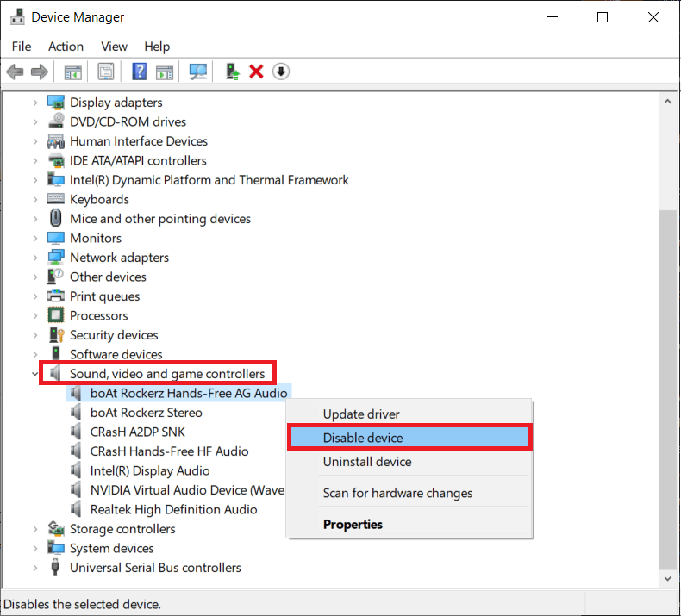Click the Print queues printer icon
The image size is (681, 616).
click(55, 296)
